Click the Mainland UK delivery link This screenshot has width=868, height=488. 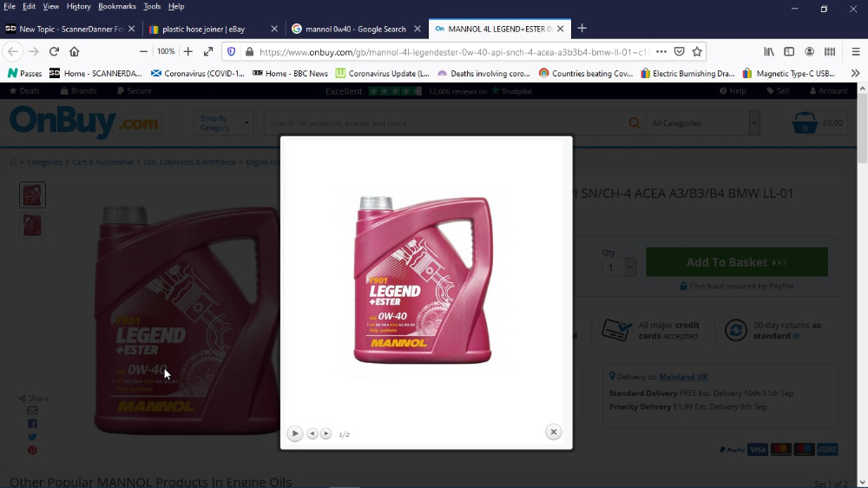[683, 377]
